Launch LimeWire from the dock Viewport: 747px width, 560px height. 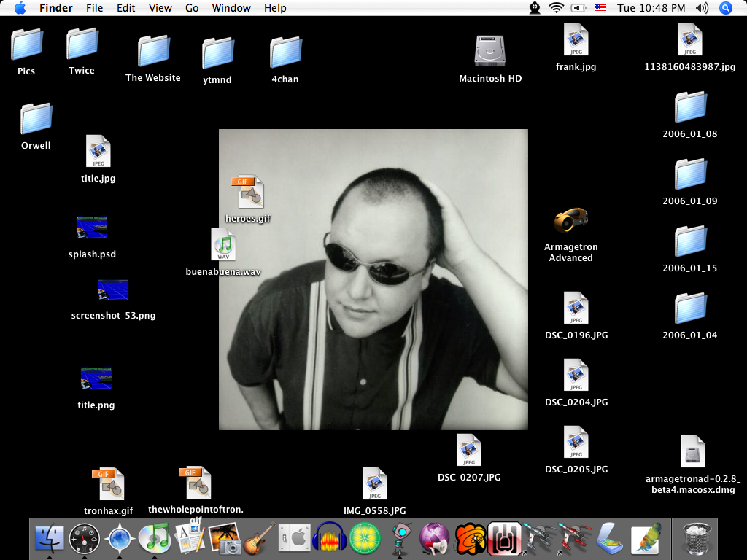[x=363, y=539]
